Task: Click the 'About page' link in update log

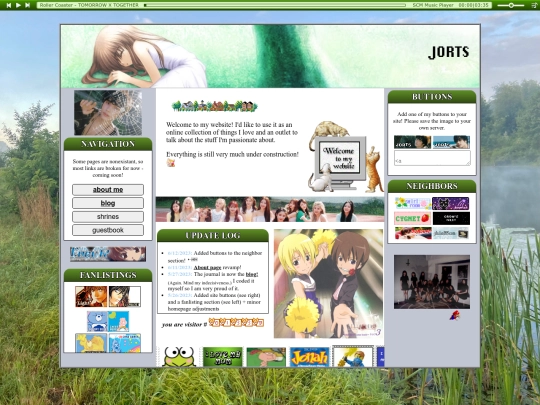Action: 207,267
